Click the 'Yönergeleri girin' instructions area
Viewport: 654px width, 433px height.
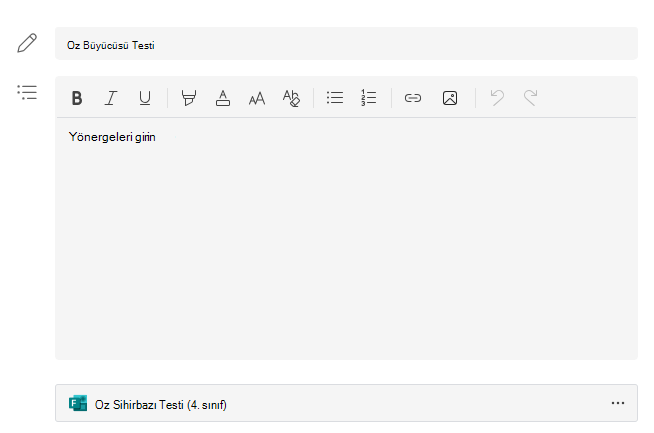[346, 238]
